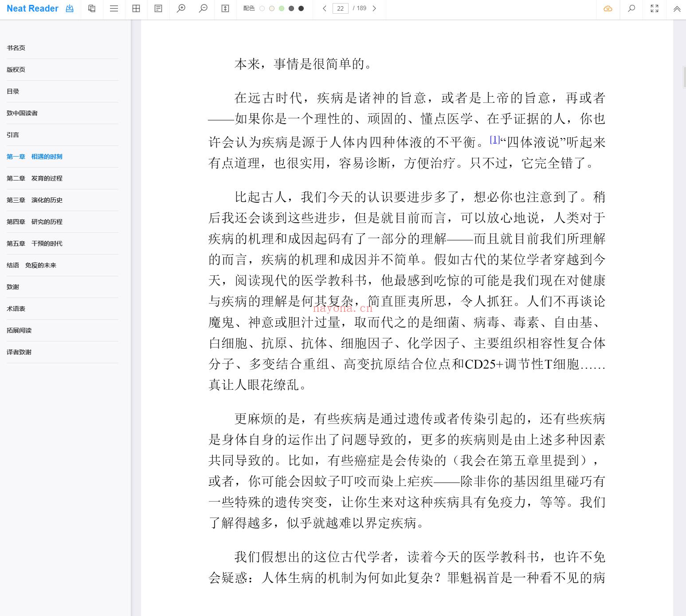Open the 目录 chapter entry
The height and width of the screenshot is (616, 686).
click(x=63, y=91)
